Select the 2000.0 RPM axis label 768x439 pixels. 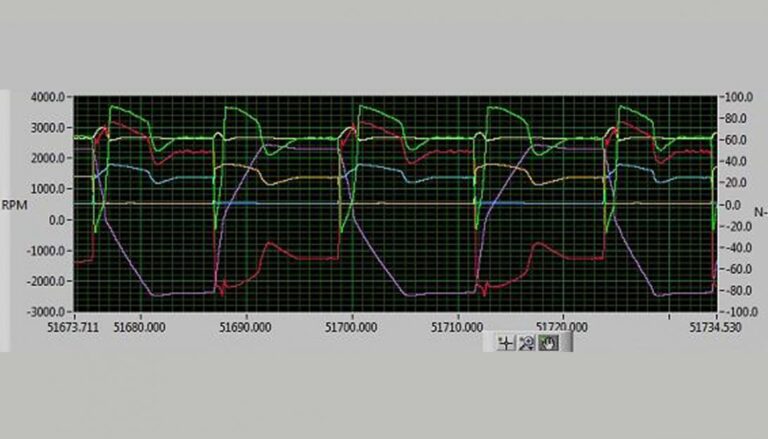click(x=48, y=158)
